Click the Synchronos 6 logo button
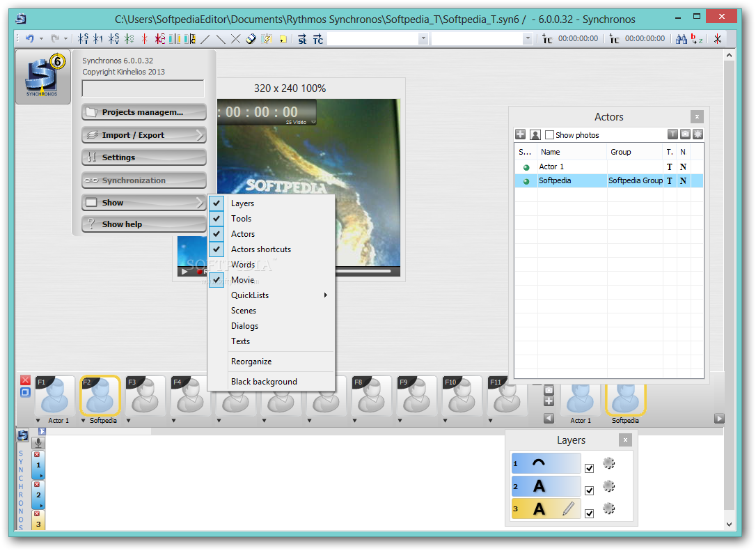Screen dimensions: 756x551 tap(43, 76)
